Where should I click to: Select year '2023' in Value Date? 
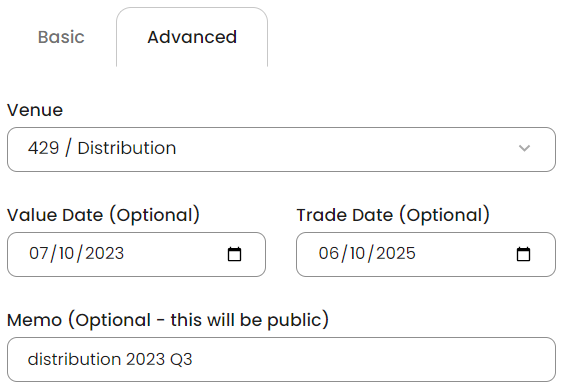click(104, 253)
